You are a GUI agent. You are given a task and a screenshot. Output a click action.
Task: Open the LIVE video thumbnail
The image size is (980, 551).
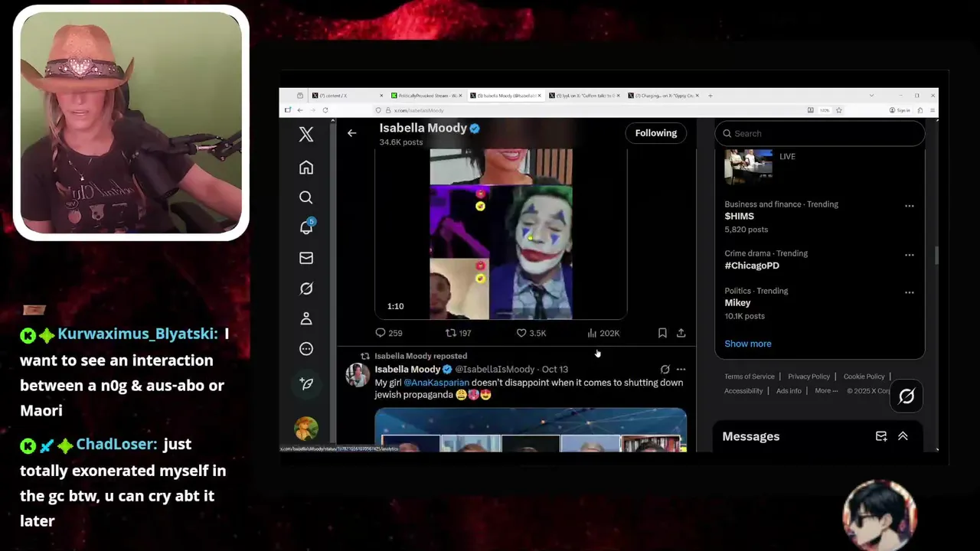click(749, 166)
